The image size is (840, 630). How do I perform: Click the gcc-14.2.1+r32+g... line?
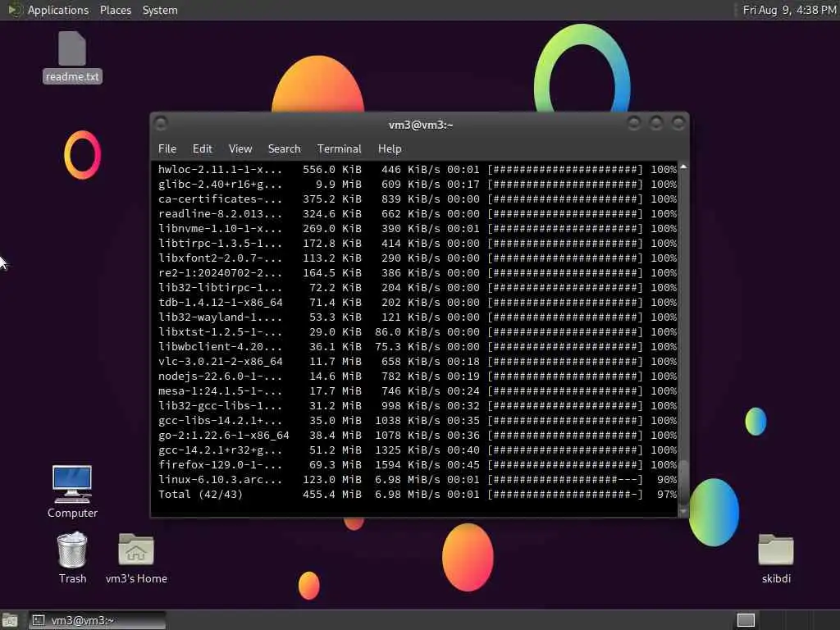click(417, 450)
